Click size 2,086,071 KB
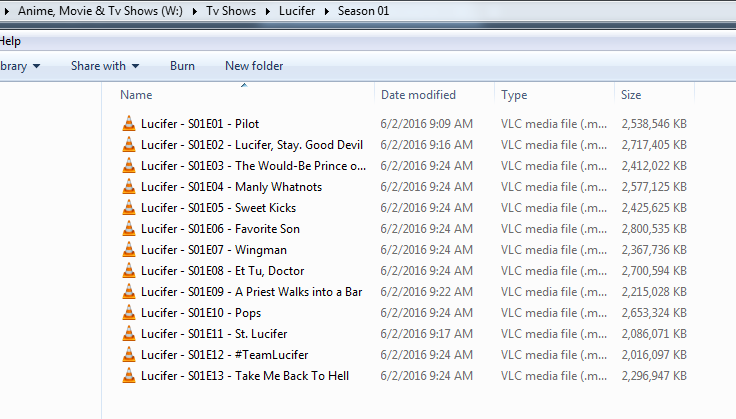The height and width of the screenshot is (419, 736). (654, 334)
